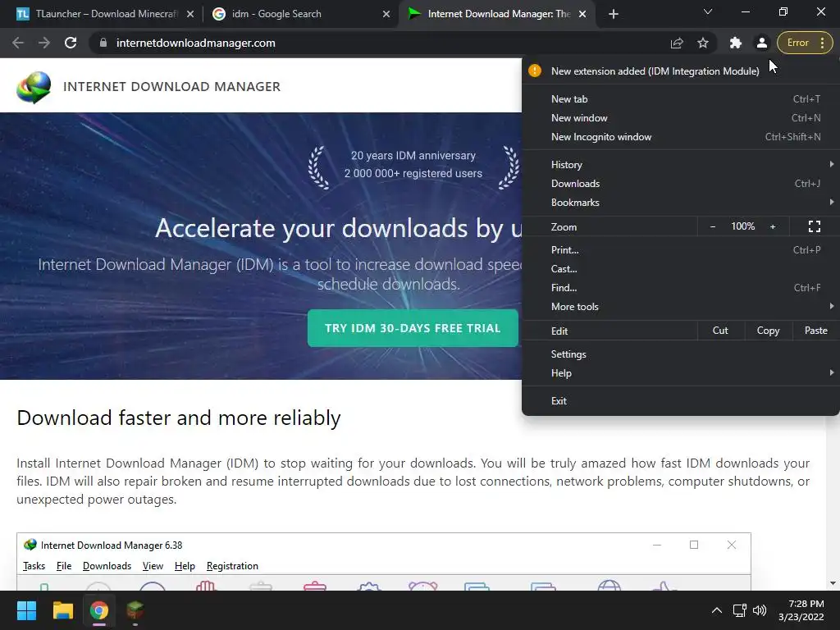The width and height of the screenshot is (840, 630).
Task: Expand the Bookmarks submenu
Action: coord(680,203)
